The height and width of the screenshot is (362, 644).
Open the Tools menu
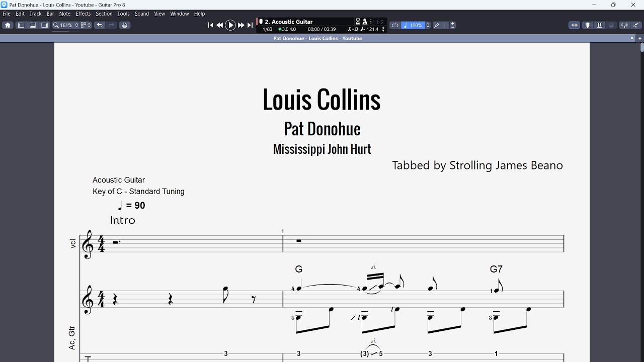pyautogui.click(x=123, y=14)
